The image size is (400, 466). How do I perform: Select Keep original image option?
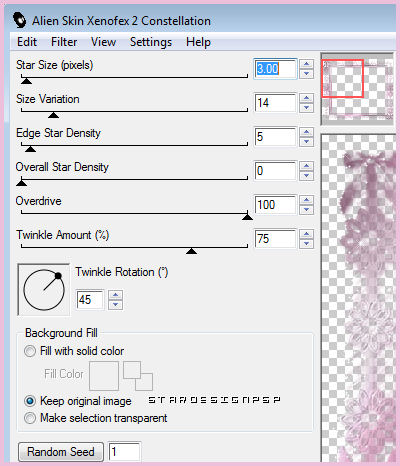click(x=30, y=401)
